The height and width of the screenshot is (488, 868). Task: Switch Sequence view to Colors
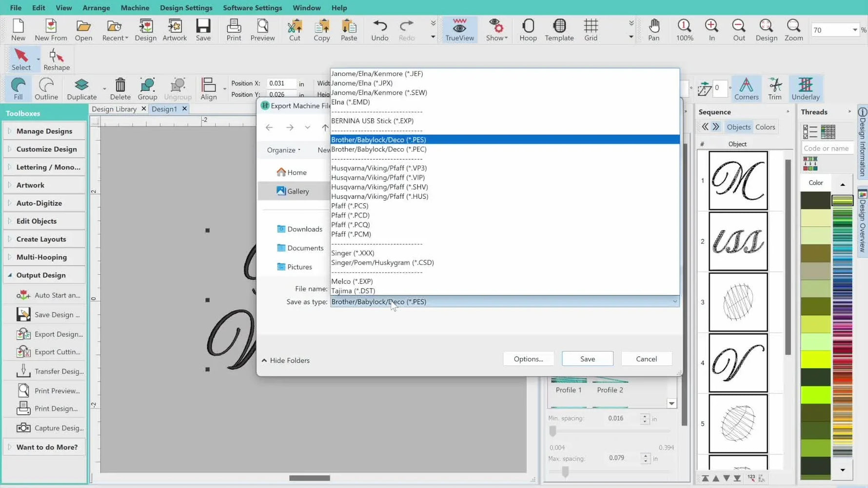[x=765, y=127]
